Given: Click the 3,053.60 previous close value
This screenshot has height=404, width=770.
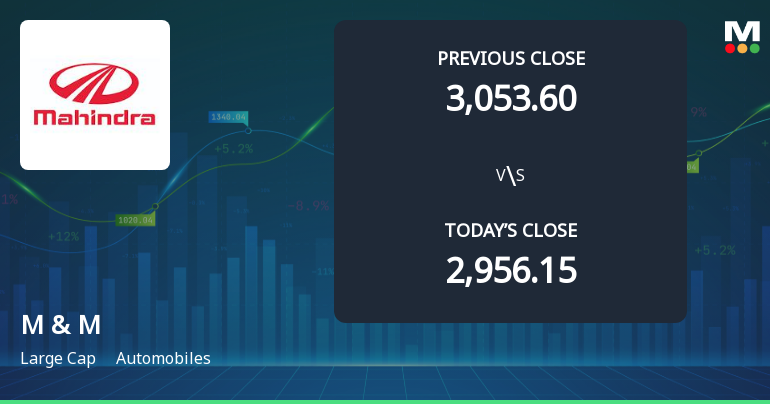Looking at the screenshot, I should point(511,97).
